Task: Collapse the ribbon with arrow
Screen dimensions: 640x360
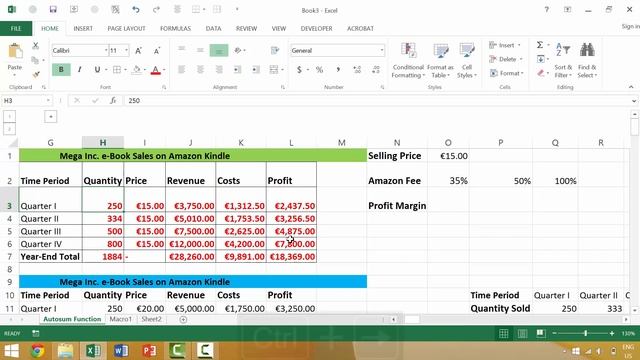Action: click(631, 87)
